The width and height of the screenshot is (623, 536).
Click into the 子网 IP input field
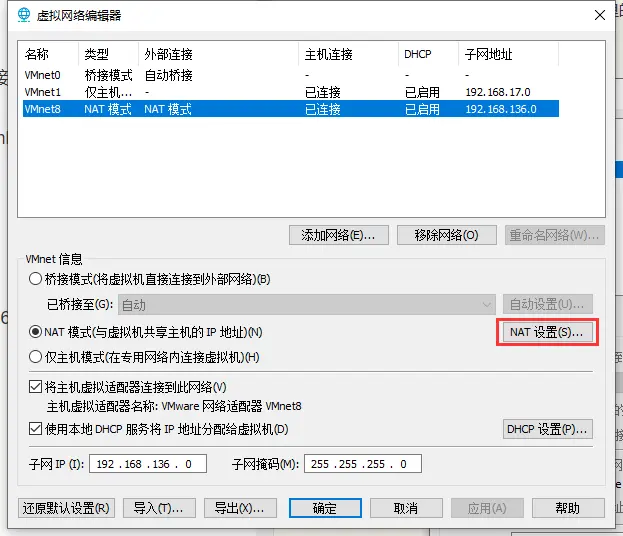coord(148,464)
